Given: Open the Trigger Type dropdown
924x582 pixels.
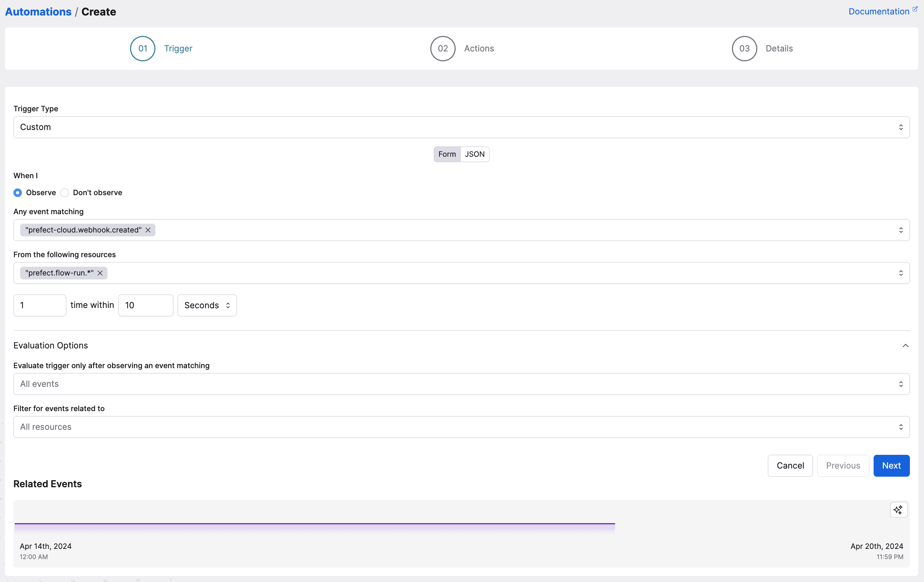Looking at the screenshot, I should 461,127.
